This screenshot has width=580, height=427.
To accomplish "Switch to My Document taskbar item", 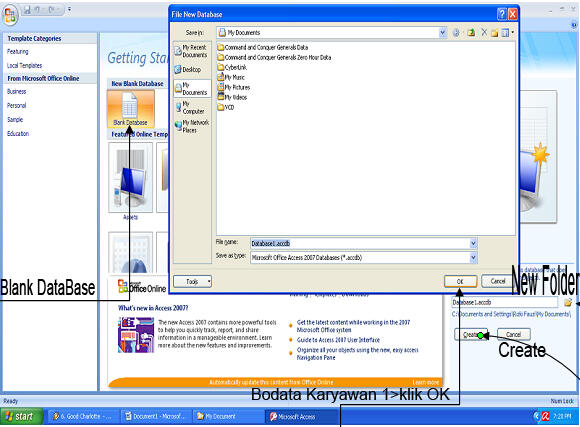I will point(228,417).
